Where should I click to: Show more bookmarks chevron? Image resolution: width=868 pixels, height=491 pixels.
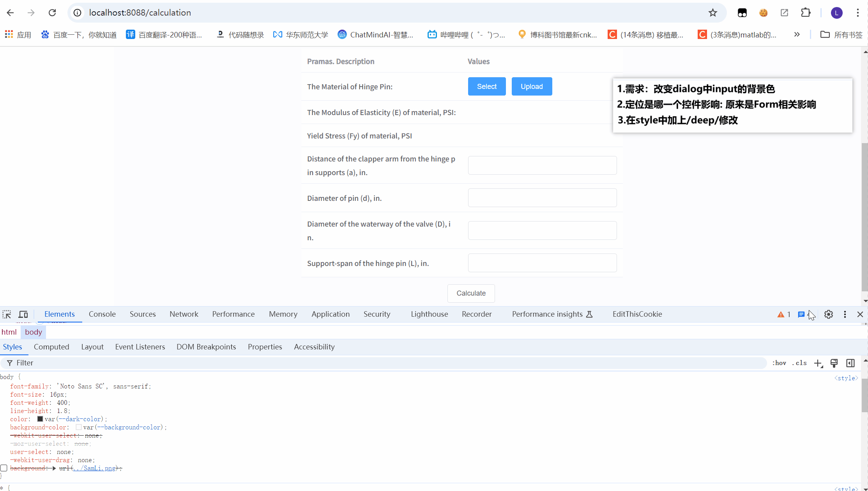click(797, 35)
